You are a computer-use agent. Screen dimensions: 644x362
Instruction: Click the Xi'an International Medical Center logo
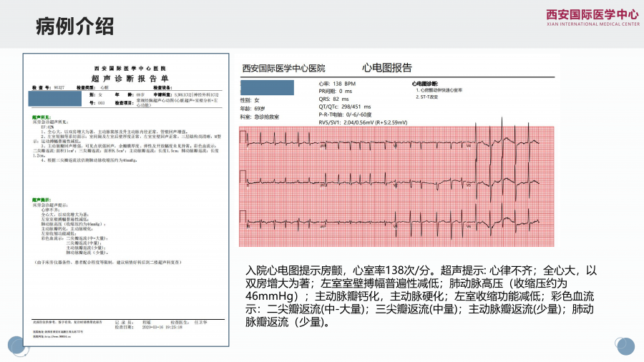592,17
